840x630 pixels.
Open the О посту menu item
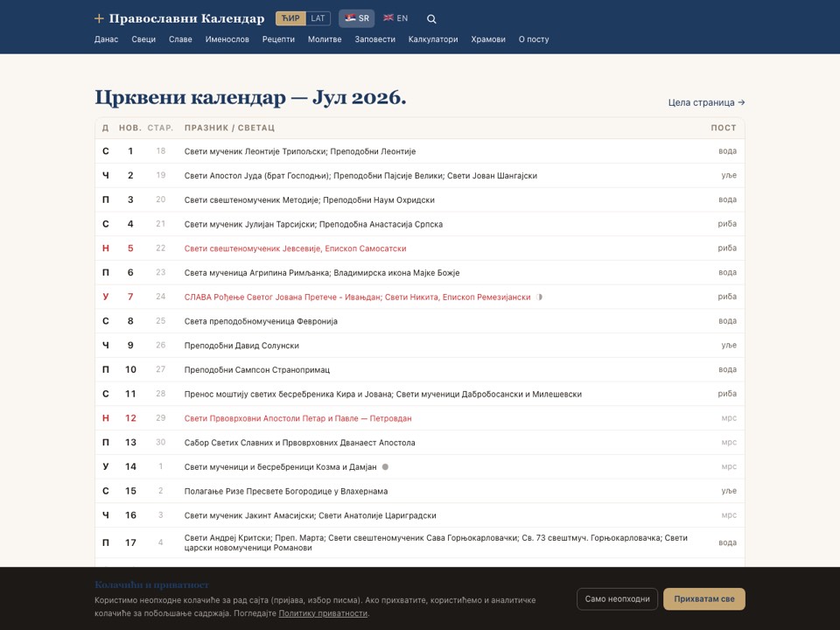(534, 39)
